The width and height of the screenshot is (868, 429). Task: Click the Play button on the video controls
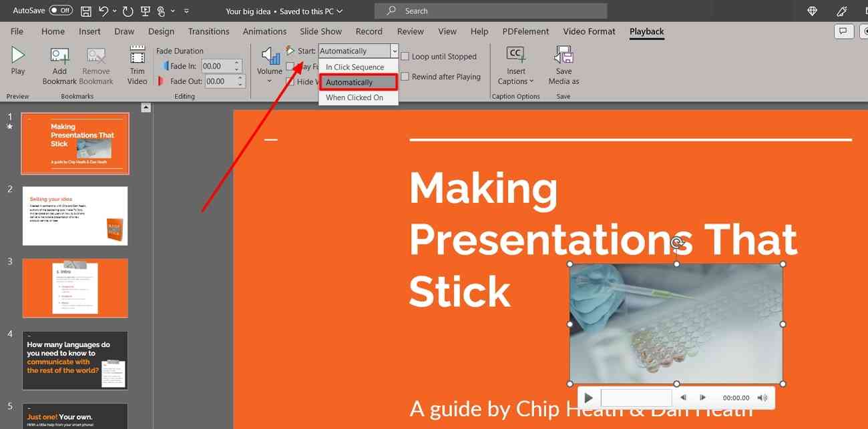pyautogui.click(x=588, y=397)
